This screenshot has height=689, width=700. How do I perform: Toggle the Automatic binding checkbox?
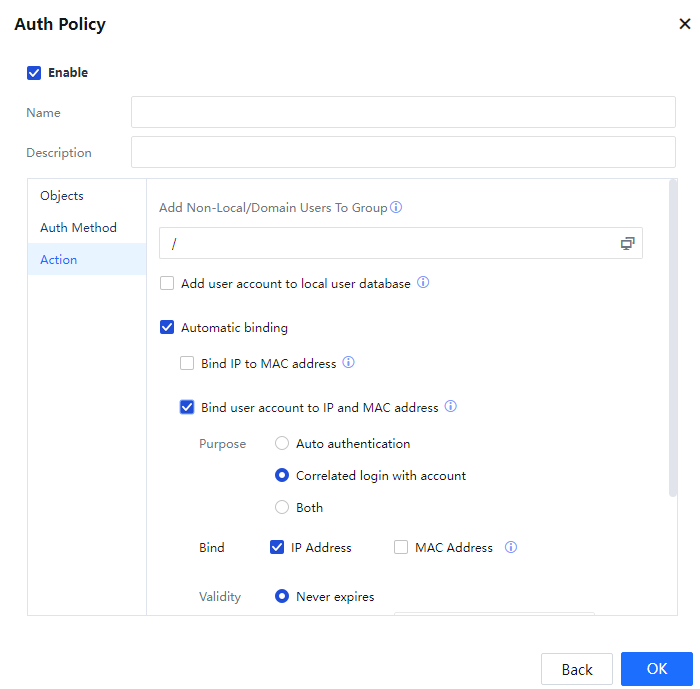(x=167, y=328)
